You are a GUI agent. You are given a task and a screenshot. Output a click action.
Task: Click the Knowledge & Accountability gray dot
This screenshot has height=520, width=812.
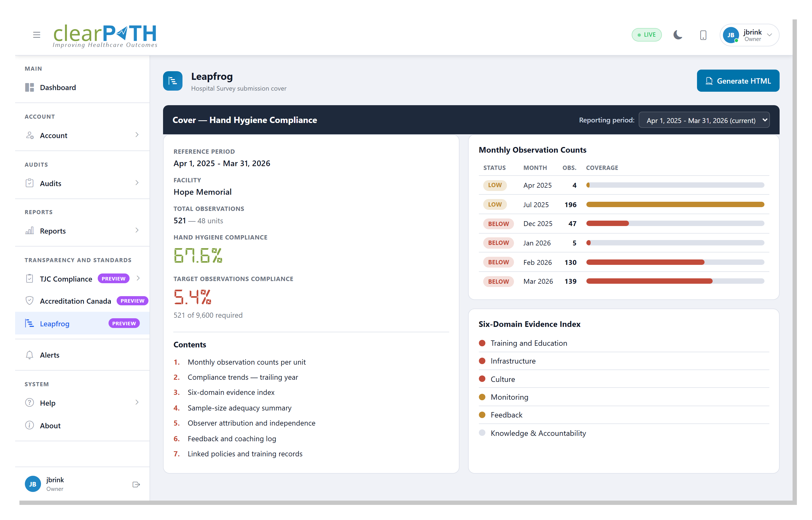[482, 433]
